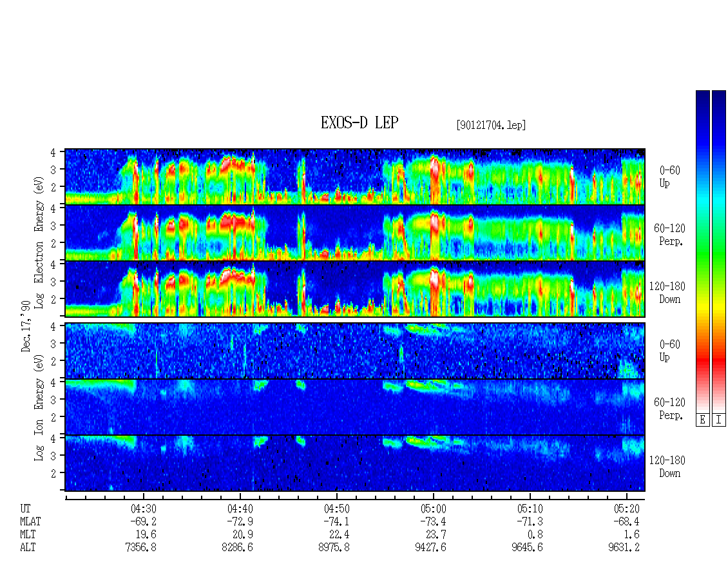Click the 0-60 Up label beside ion panel

[669, 351]
